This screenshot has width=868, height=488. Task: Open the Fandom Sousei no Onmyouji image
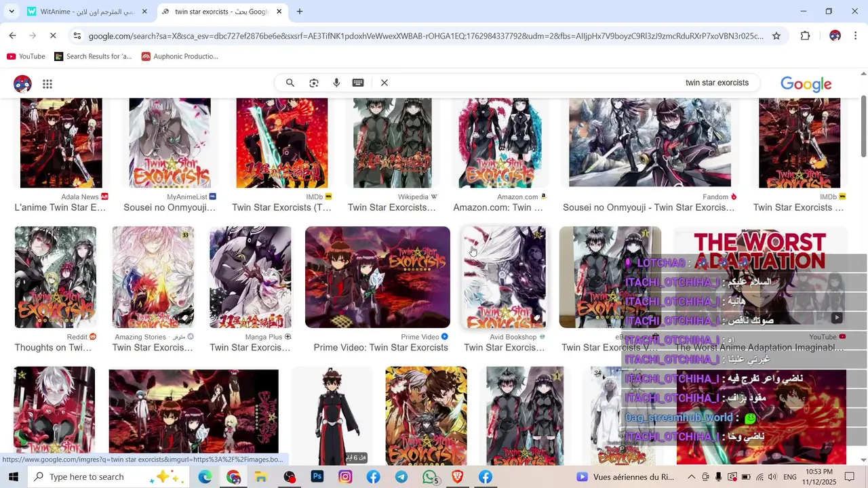(x=650, y=143)
